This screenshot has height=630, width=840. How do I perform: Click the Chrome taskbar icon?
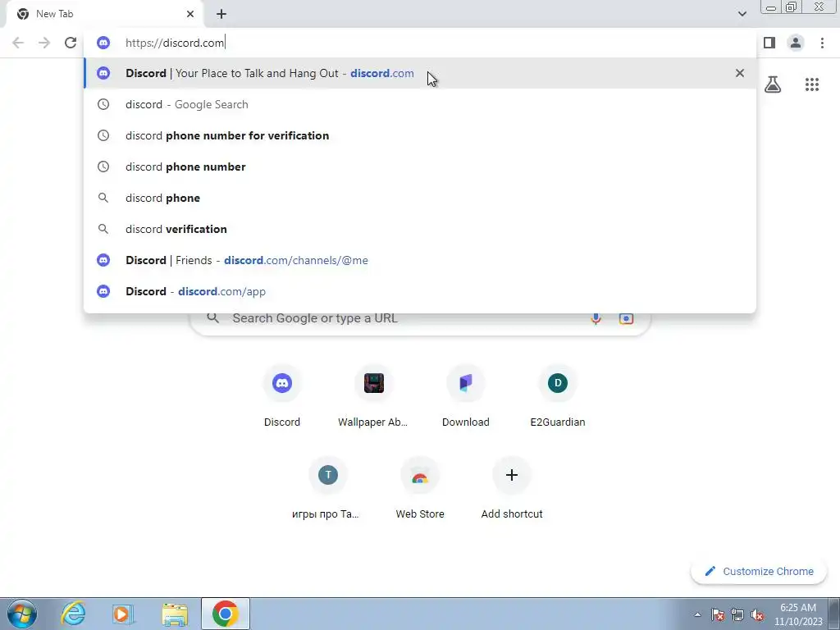pyautogui.click(x=226, y=614)
